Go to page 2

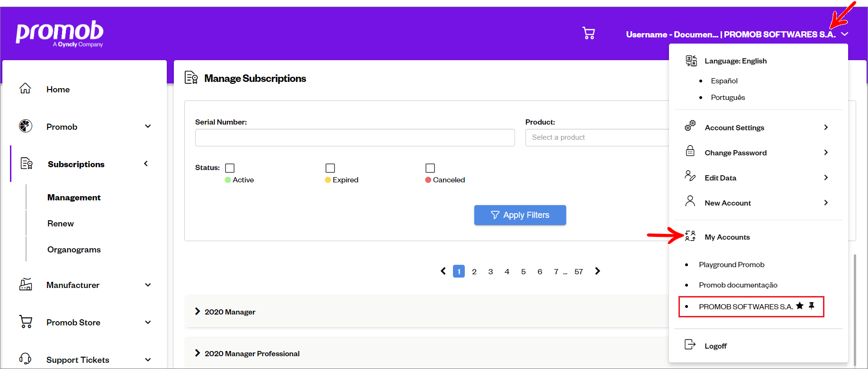474,271
